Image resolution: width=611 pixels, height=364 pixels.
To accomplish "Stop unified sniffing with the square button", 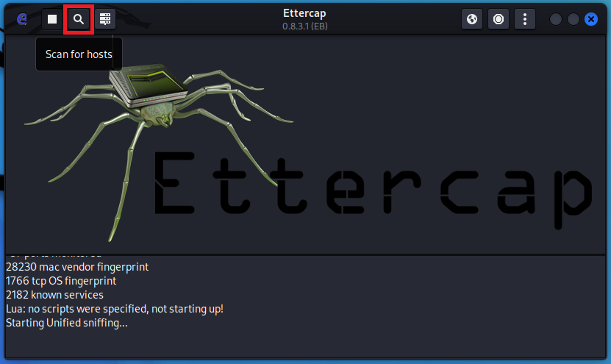I will point(51,19).
